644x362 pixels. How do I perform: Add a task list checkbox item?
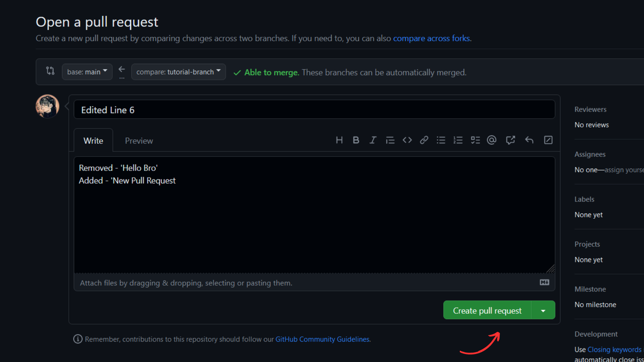point(475,140)
